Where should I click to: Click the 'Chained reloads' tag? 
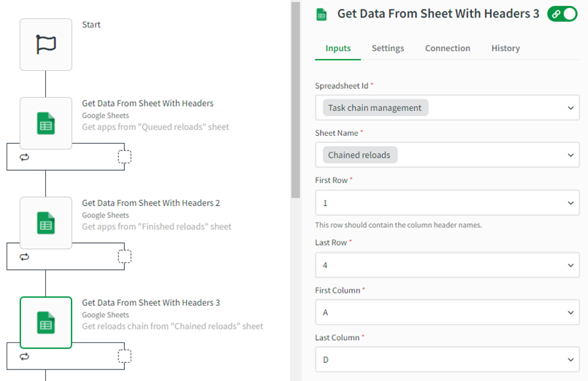359,155
